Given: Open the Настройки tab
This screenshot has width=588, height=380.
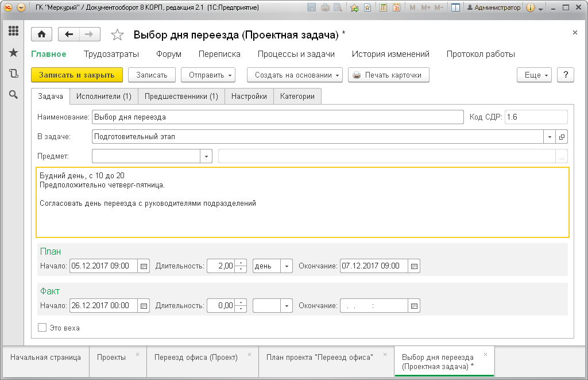Looking at the screenshot, I should [x=249, y=97].
